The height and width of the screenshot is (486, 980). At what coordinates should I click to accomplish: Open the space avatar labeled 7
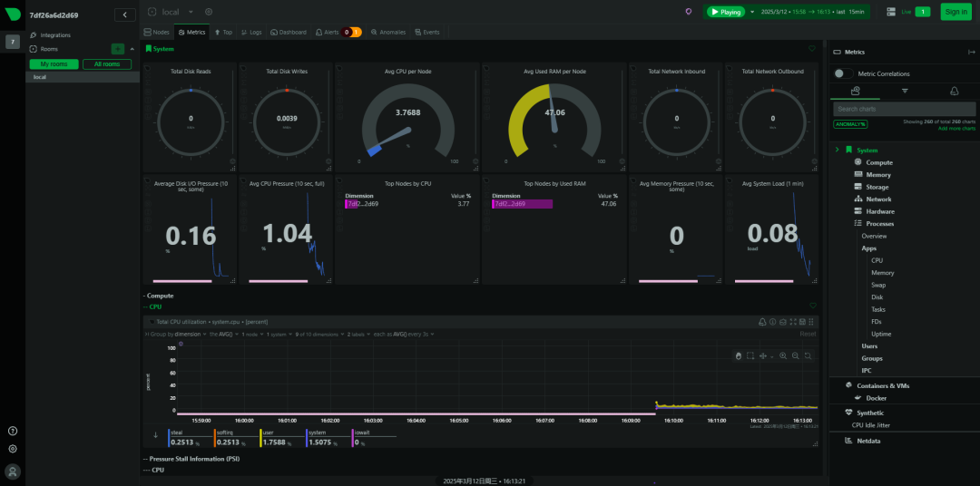pos(13,42)
